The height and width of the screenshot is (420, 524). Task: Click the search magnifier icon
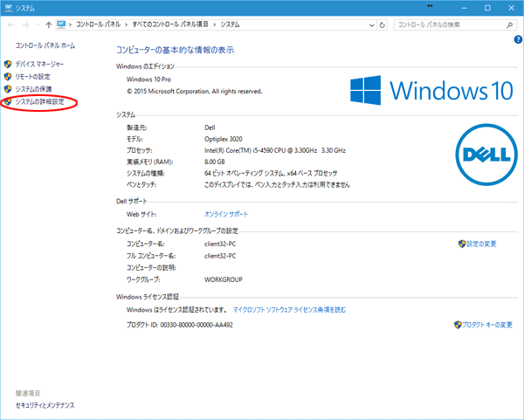point(510,24)
